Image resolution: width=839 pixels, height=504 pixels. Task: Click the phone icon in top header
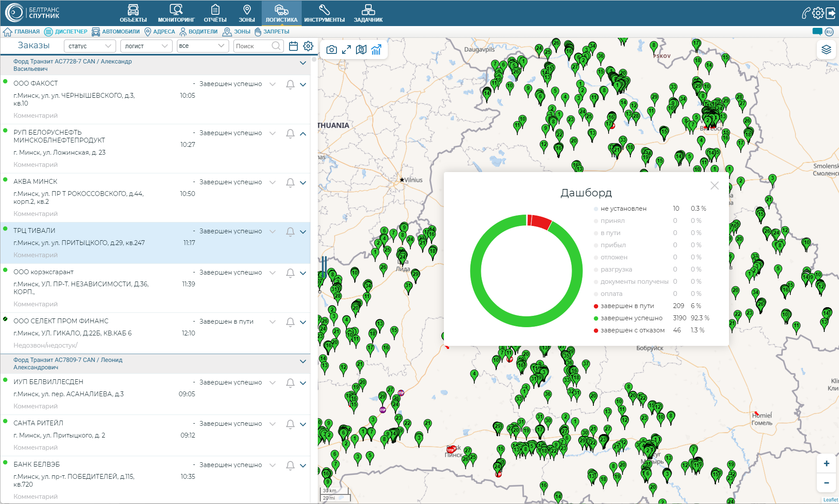coord(805,13)
